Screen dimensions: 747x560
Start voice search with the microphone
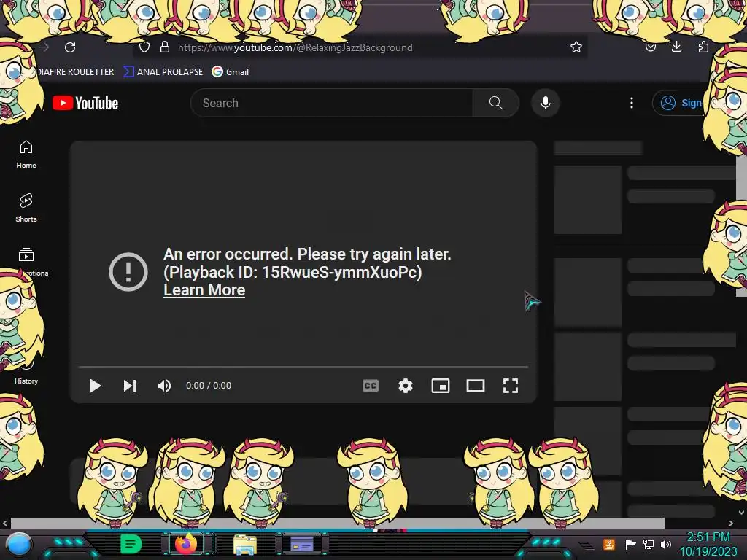[x=546, y=103]
